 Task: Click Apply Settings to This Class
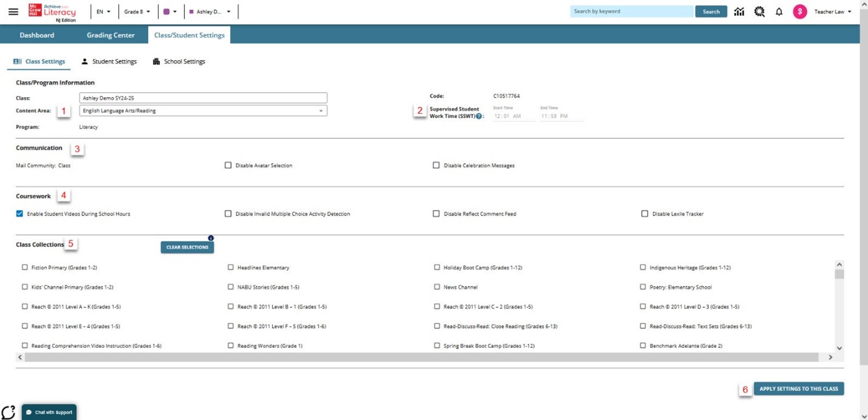point(798,388)
